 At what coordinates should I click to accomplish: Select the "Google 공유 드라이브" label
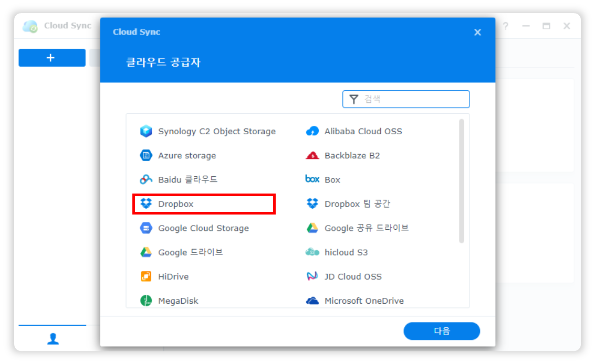point(367,228)
